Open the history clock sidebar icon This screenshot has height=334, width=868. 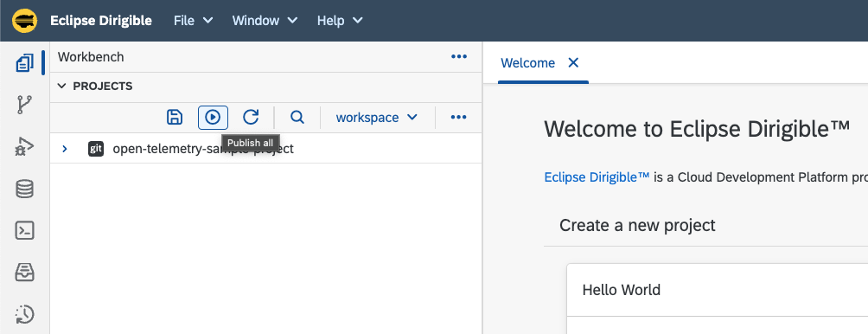(x=24, y=315)
